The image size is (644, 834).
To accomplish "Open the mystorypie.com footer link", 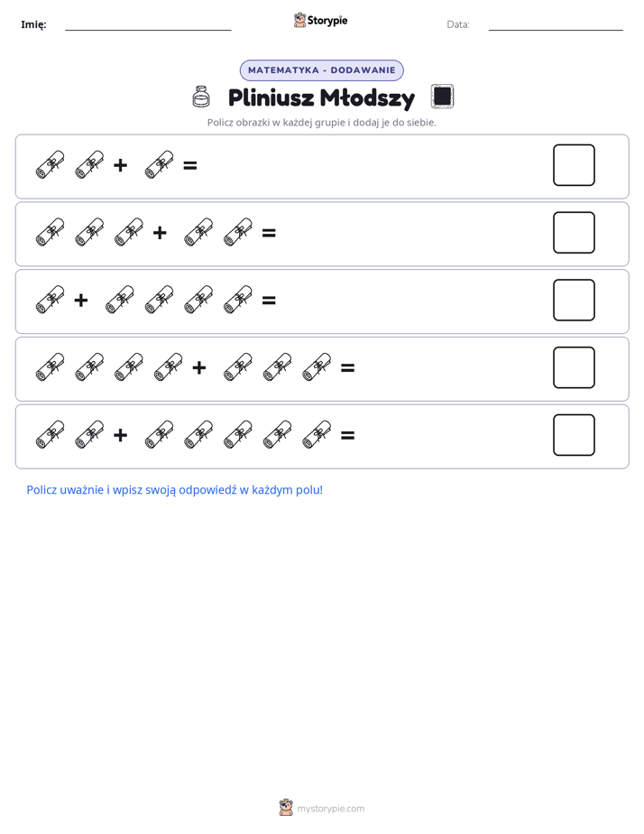I will (x=330, y=809).
